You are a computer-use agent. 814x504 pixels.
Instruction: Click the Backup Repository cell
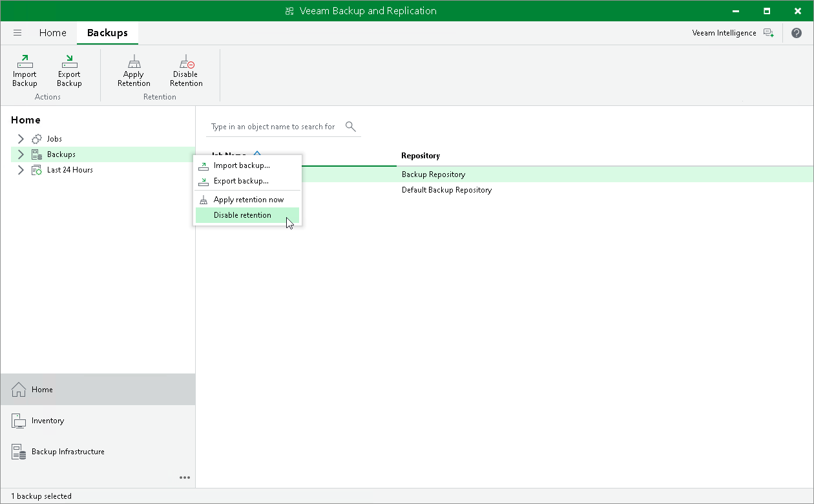coord(433,174)
